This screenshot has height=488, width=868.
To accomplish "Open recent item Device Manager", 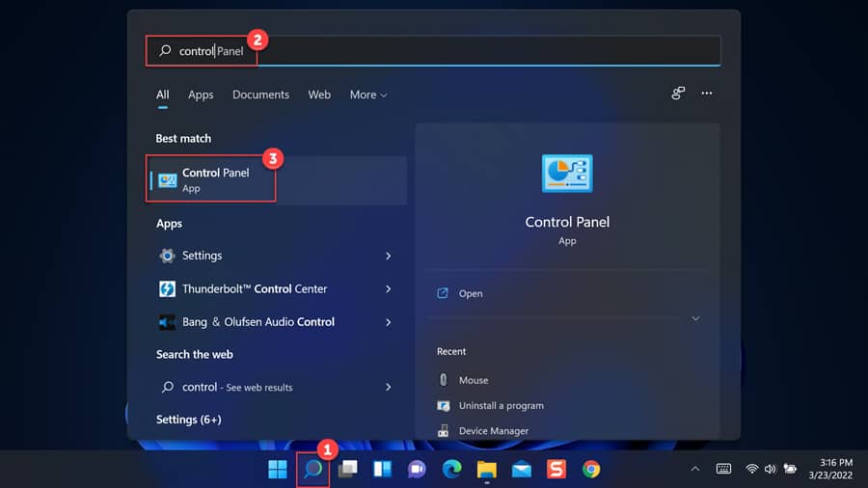I will tap(493, 430).
